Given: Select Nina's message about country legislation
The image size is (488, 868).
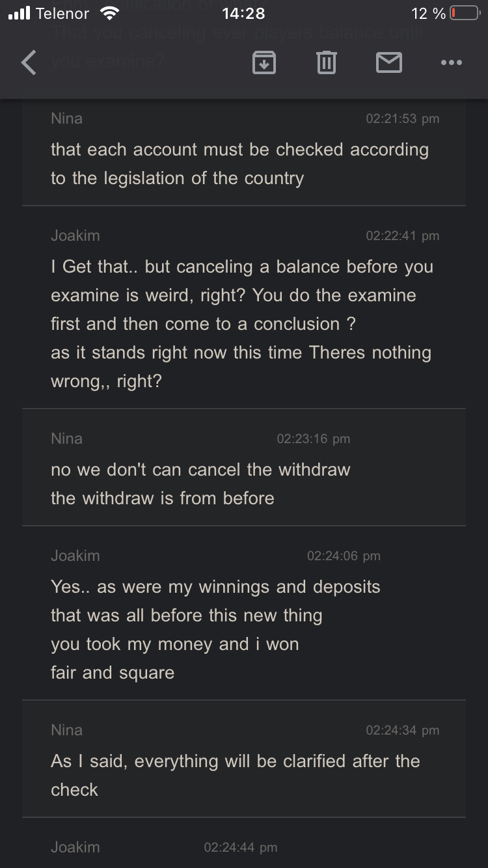Looking at the screenshot, I should 239,164.
